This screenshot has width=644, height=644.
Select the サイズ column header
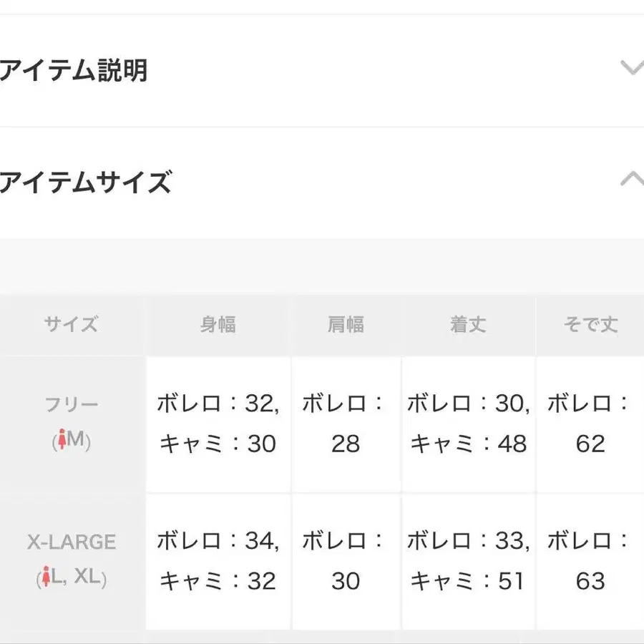(70, 325)
